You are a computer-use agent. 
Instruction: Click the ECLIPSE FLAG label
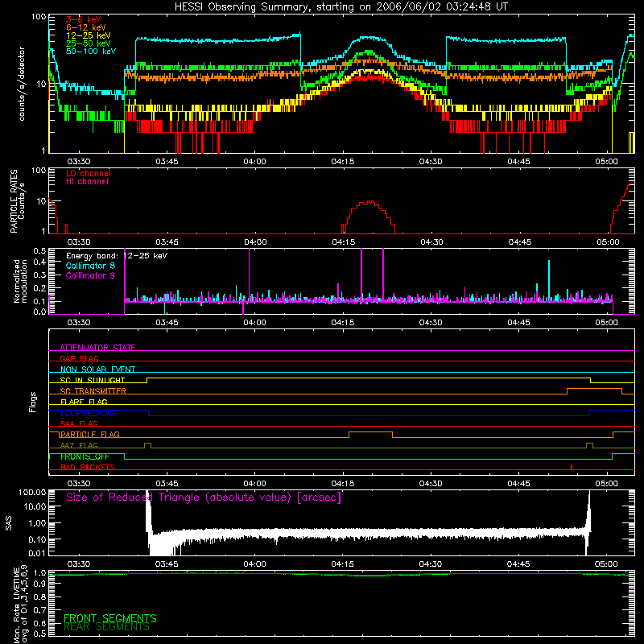pyautogui.click(x=88, y=413)
